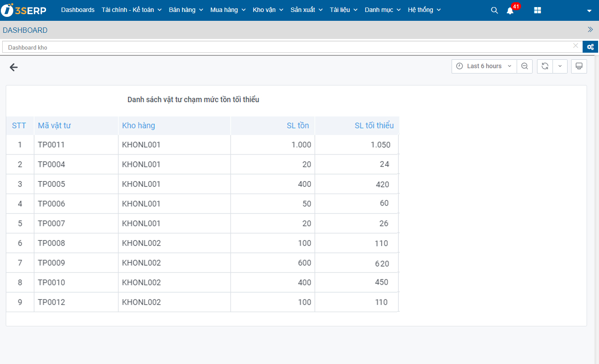The image size is (599, 364).
Task: Collapse panel with double chevron icon
Action: (x=590, y=30)
